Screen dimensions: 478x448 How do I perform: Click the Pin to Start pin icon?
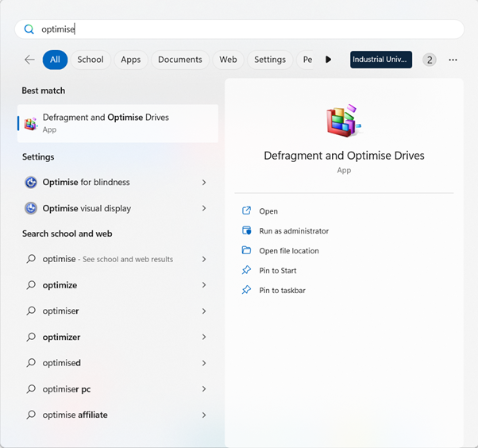[246, 271]
